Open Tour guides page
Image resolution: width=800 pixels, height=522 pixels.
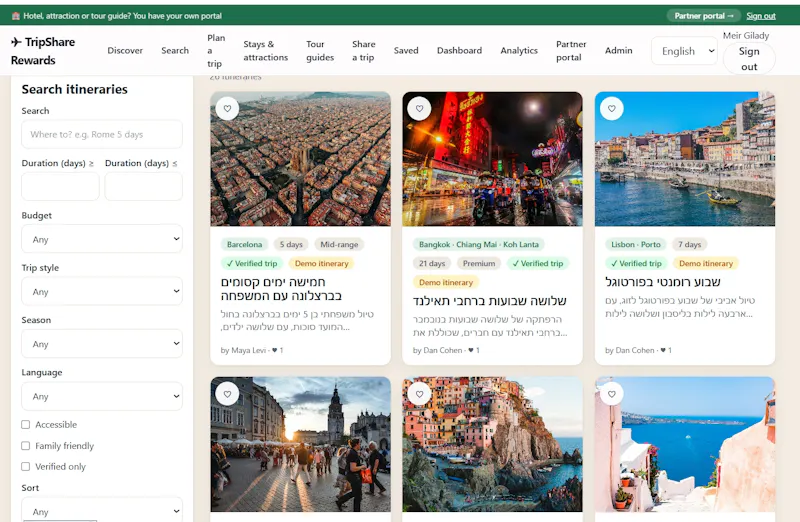tap(320, 51)
